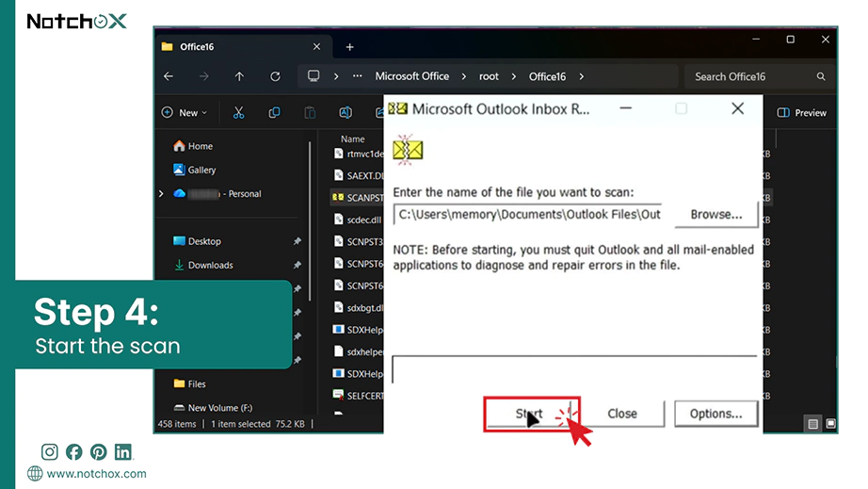The height and width of the screenshot is (489, 868).
Task: Navigate back with left arrow
Action: [169, 76]
